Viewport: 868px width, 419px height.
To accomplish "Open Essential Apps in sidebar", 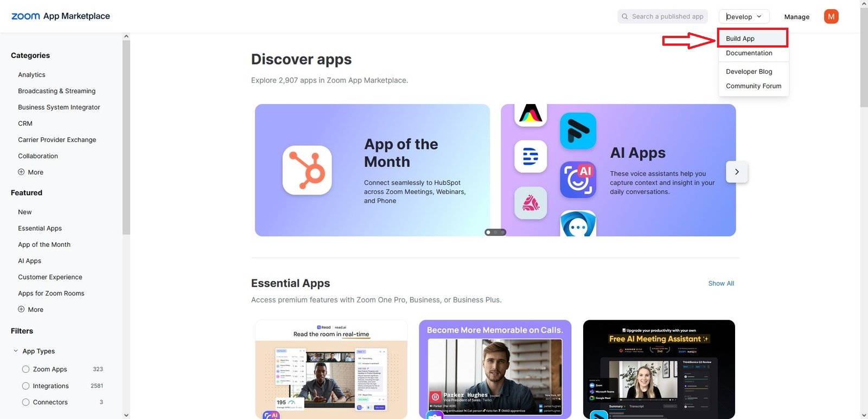I will point(40,228).
